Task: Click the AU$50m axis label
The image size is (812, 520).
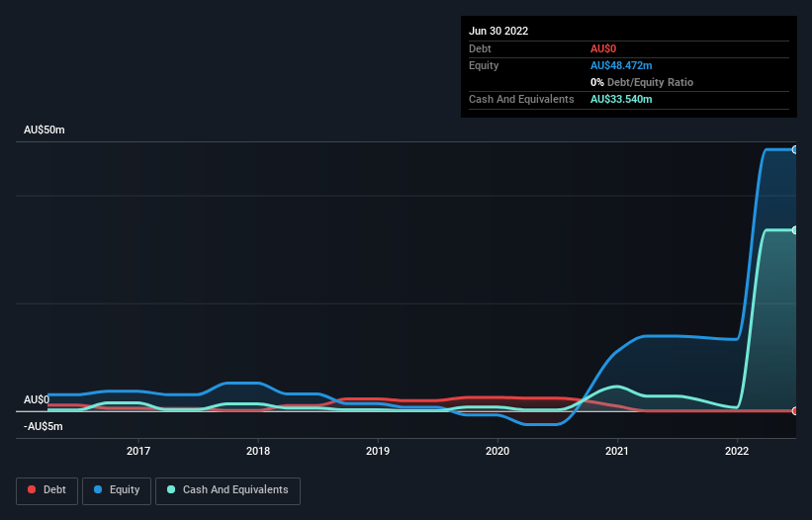Action: (45, 130)
